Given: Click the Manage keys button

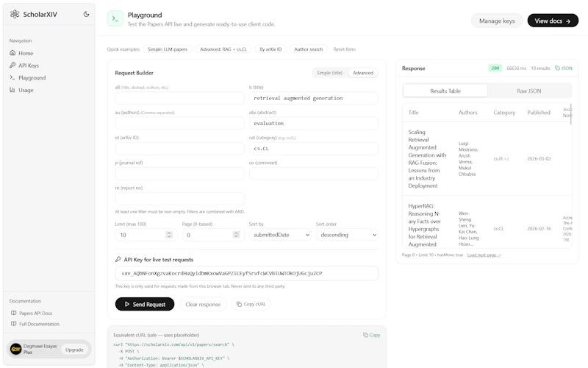Looking at the screenshot, I should pyautogui.click(x=497, y=21).
